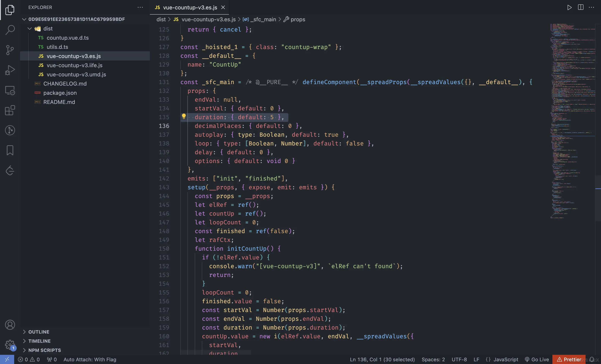Collapse the dist folder
601x364 pixels.
(48, 29)
